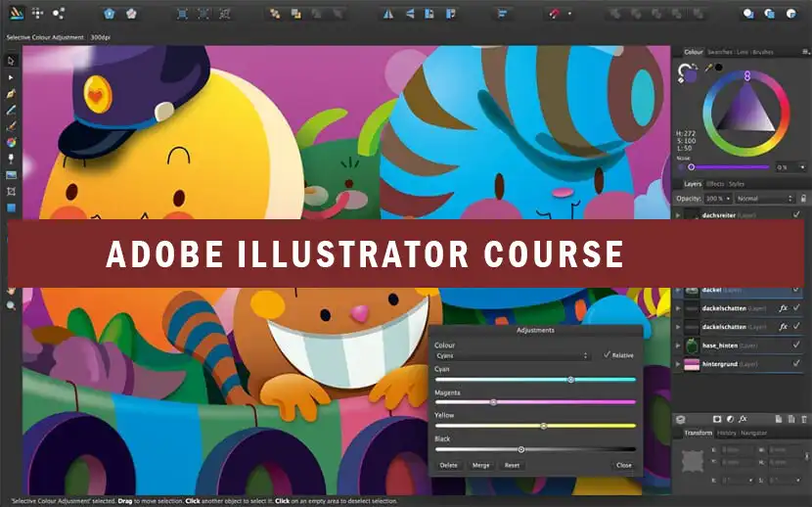Image resolution: width=812 pixels, height=507 pixels.
Task: Toggle the layer lock icon beside blend mode
Action: click(x=803, y=199)
